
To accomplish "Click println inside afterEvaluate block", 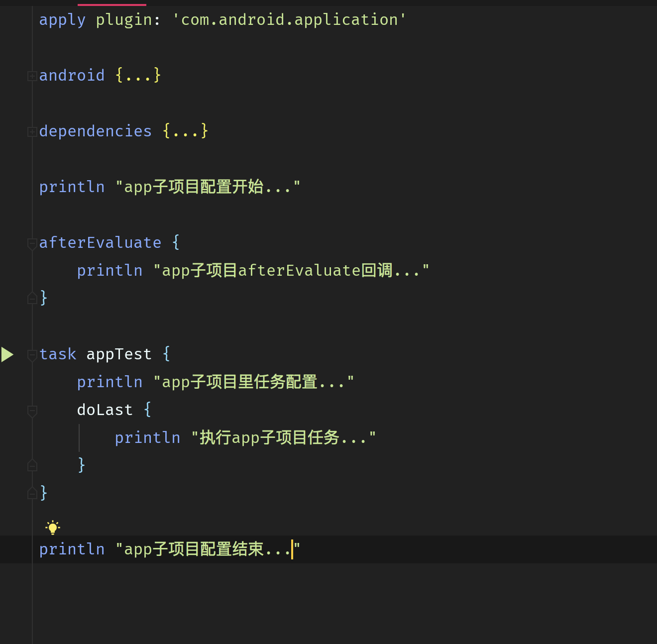I will coord(110,271).
